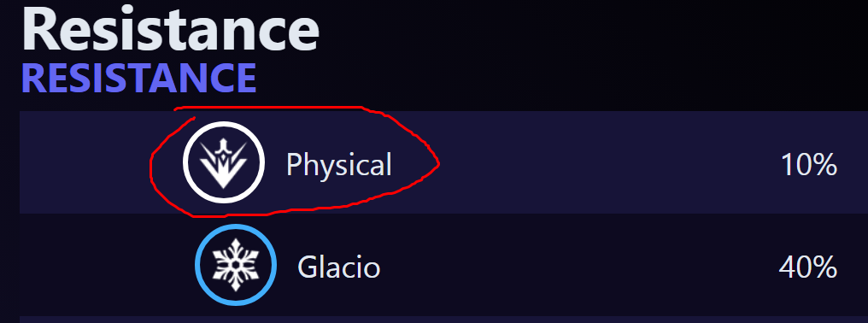Click the empty space left of Physical icon
This screenshot has width=868, height=323.
pos(83,163)
